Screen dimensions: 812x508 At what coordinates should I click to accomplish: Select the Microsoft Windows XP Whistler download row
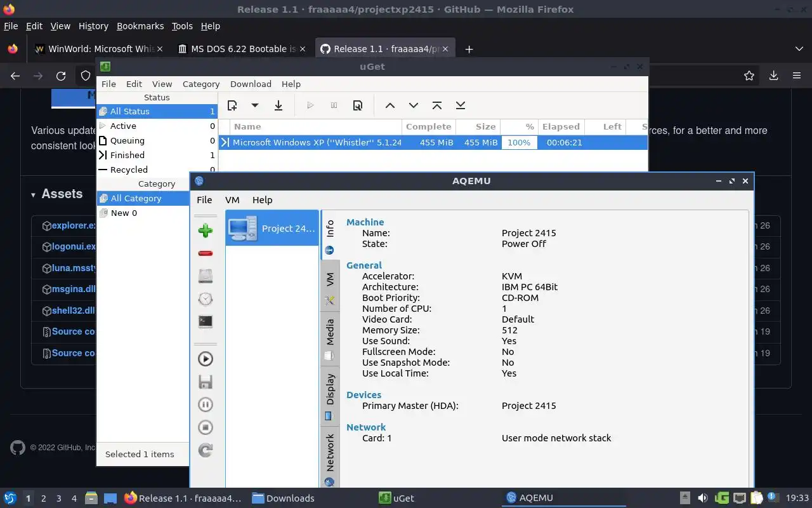[433, 142]
